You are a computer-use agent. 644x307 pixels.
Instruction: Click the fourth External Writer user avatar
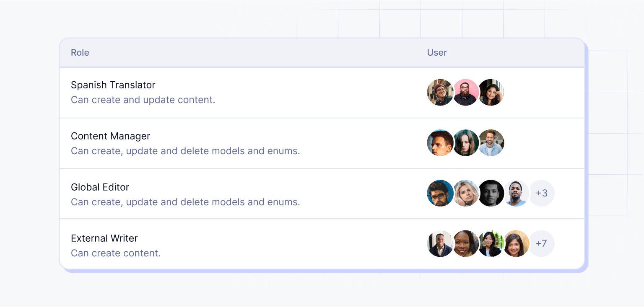(517, 243)
